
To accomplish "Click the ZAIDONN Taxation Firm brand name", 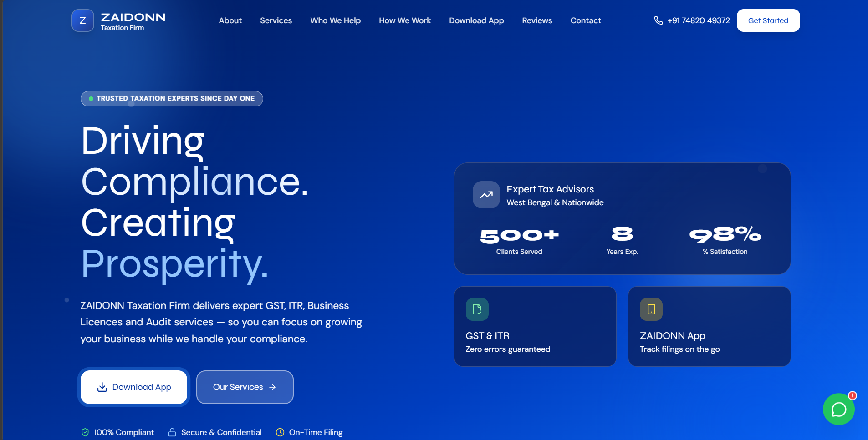I will pyautogui.click(x=133, y=21).
